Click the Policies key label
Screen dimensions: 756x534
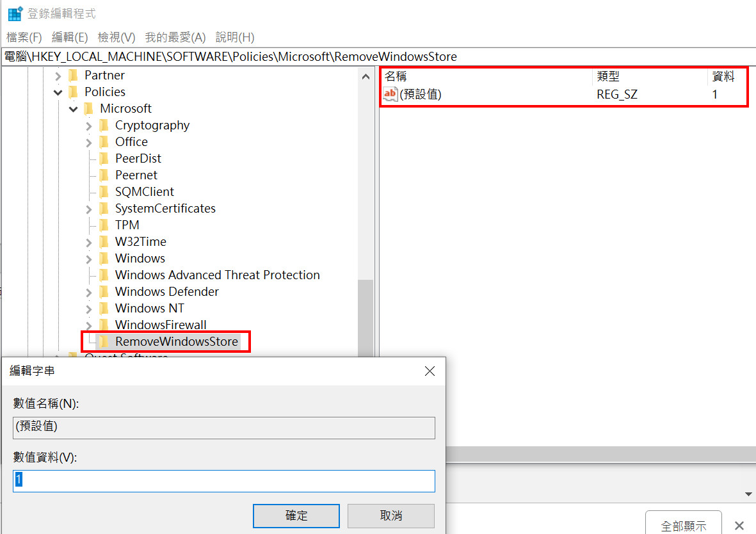[105, 92]
